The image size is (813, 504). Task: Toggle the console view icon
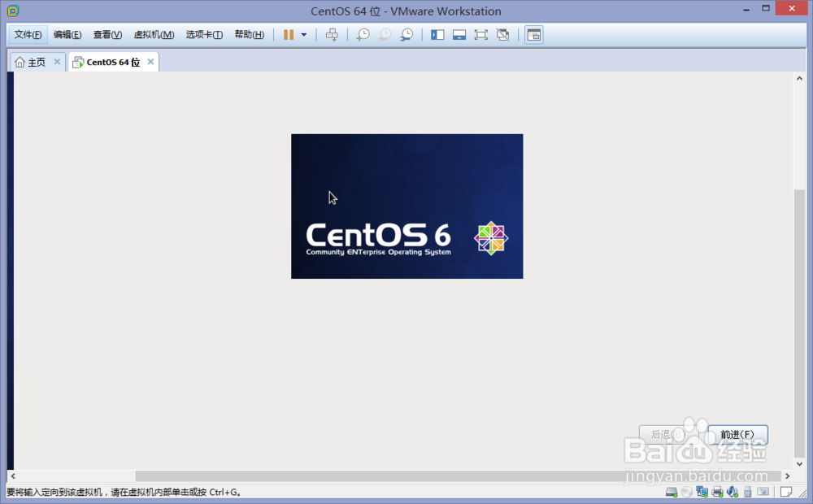[534, 35]
